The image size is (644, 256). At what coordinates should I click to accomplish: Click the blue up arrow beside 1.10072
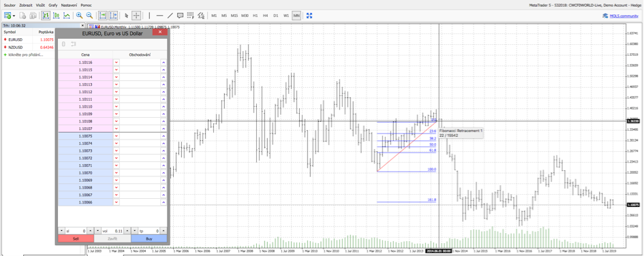tap(164, 159)
